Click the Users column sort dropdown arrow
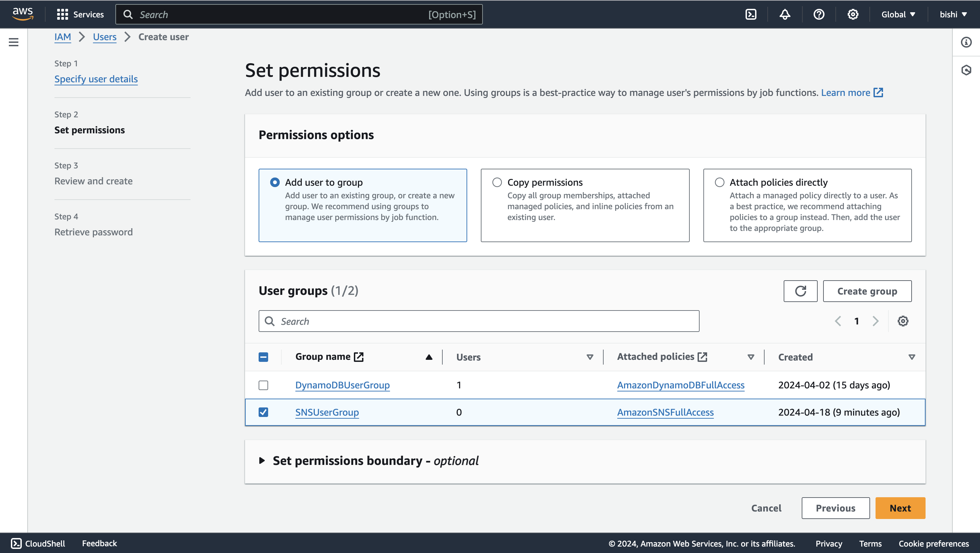Screen dimensions: 980x553 [x=588, y=356]
